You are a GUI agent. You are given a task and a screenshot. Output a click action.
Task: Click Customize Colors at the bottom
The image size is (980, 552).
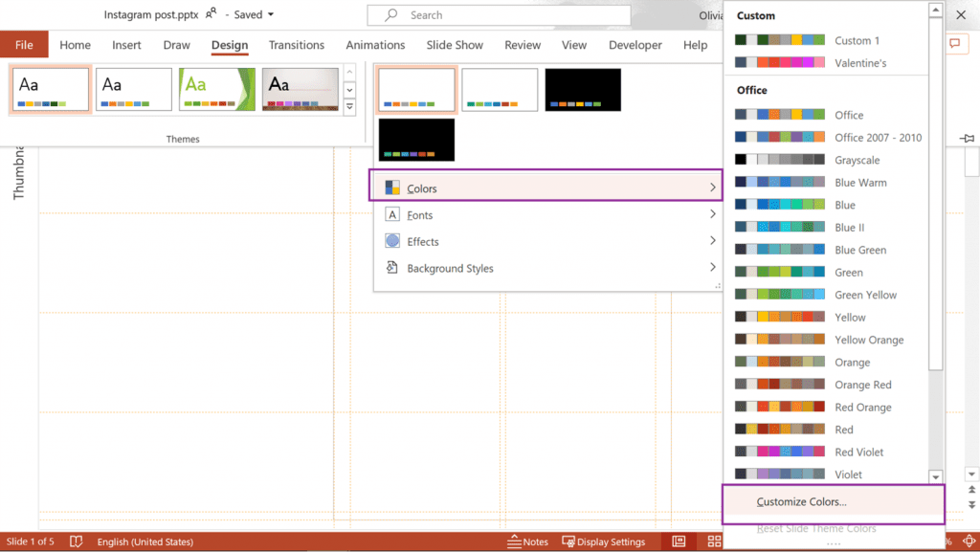click(801, 500)
